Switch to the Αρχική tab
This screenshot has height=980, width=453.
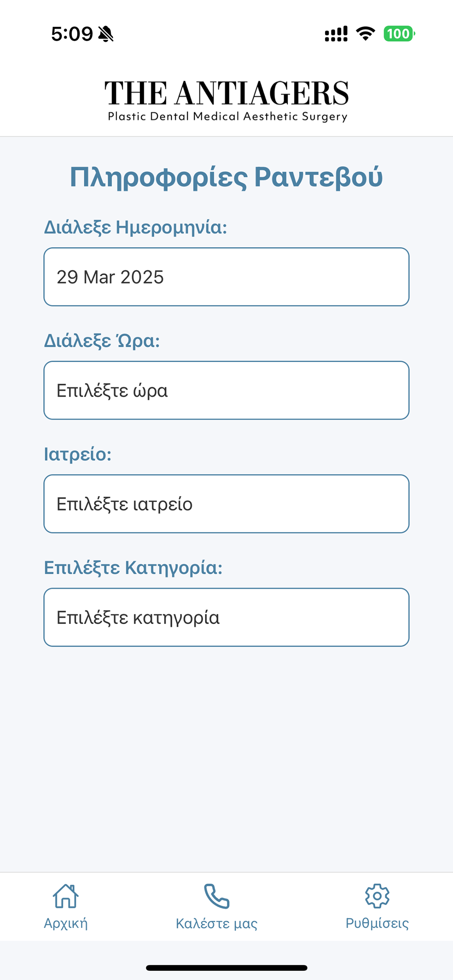(66, 907)
